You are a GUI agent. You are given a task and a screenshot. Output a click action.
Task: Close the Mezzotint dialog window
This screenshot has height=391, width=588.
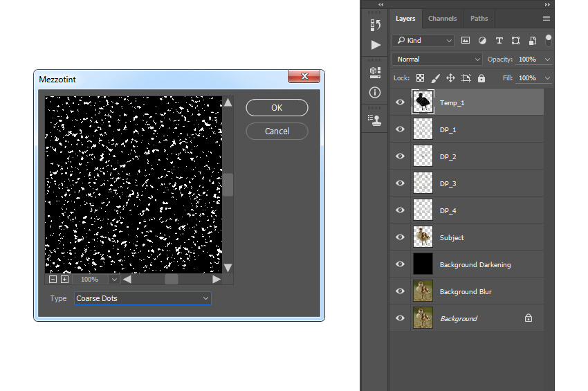click(304, 76)
